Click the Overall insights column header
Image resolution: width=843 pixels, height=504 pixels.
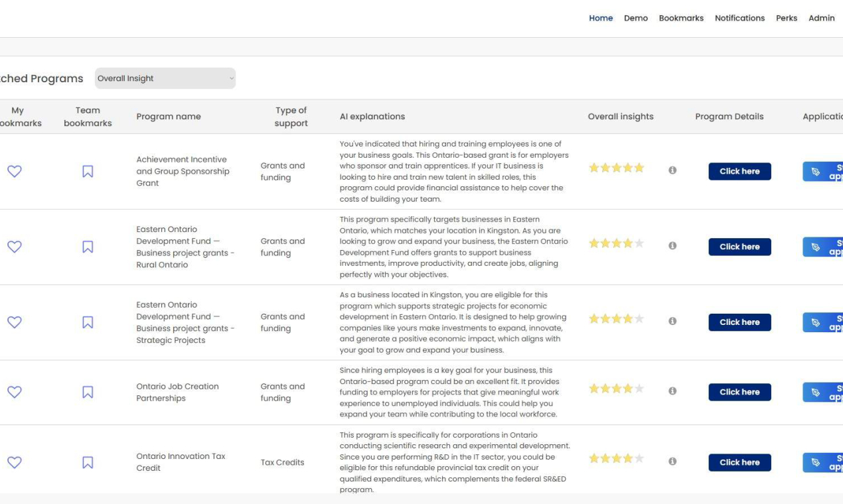[x=621, y=117]
